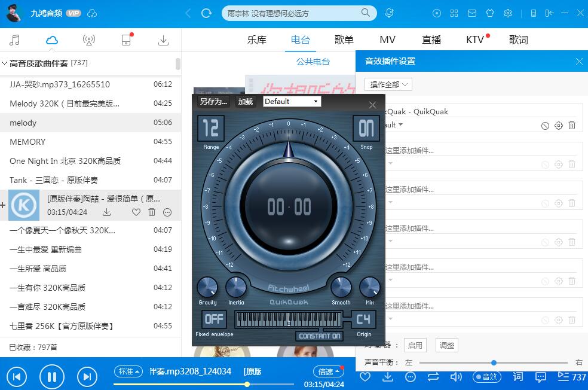Toggle the lyrics 词 button in bottom bar
This screenshot has width=588, height=390.
tap(518, 376)
